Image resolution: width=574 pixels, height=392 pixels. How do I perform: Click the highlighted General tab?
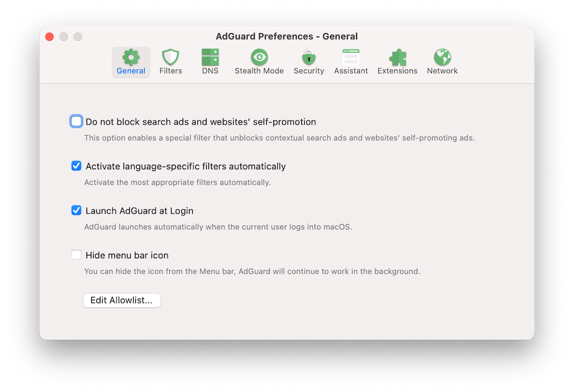[131, 61]
